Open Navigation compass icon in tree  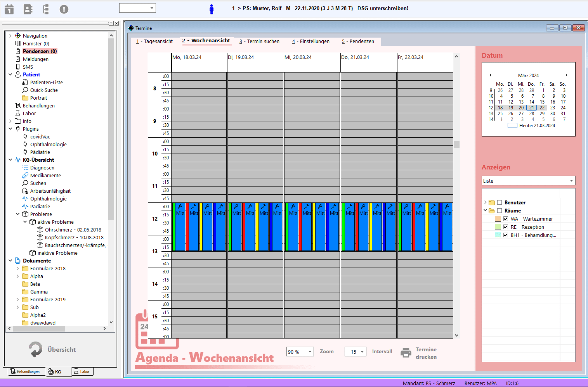coord(17,36)
